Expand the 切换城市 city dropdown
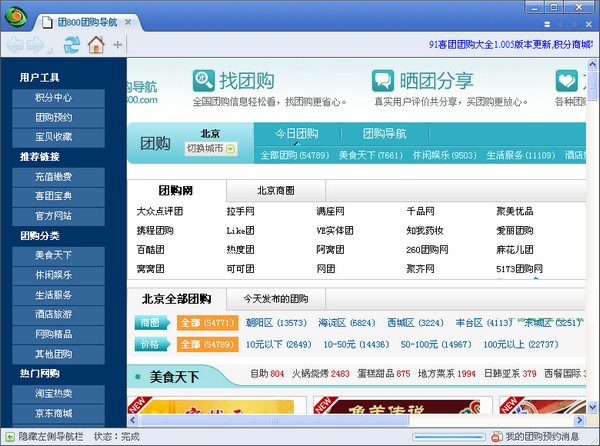Viewport: 600px width, 446px height. click(211, 148)
